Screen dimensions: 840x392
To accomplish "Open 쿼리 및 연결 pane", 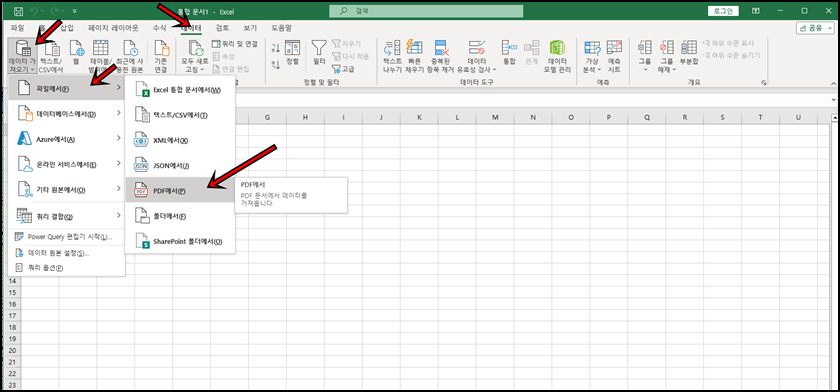I will (235, 43).
